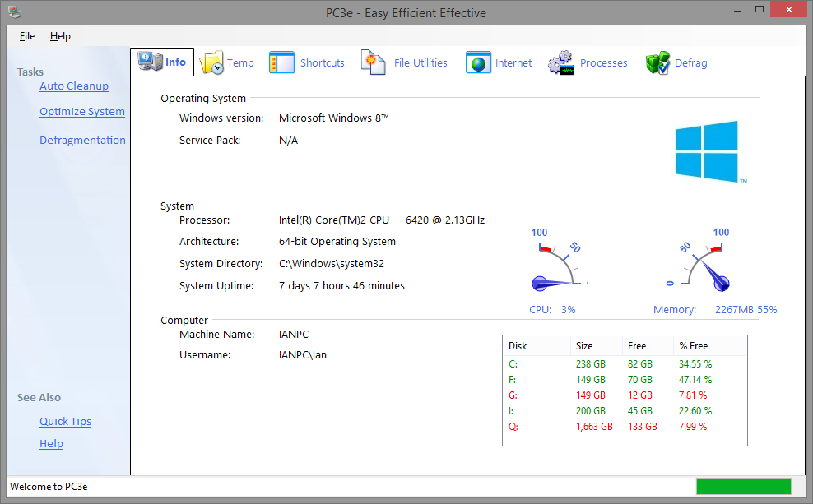Go to the Processes tab
This screenshot has width=813, height=504.
(603, 62)
